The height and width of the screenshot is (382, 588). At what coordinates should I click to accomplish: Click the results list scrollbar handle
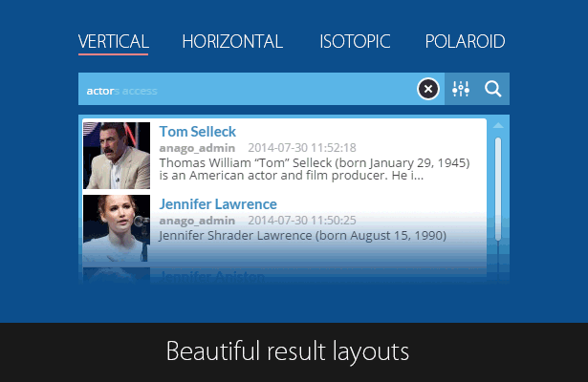[498, 189]
